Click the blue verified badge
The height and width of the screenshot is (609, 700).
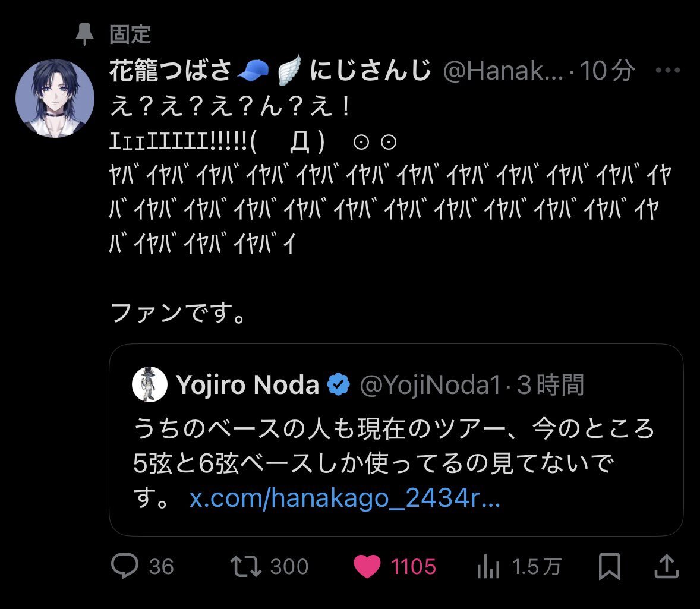point(339,385)
